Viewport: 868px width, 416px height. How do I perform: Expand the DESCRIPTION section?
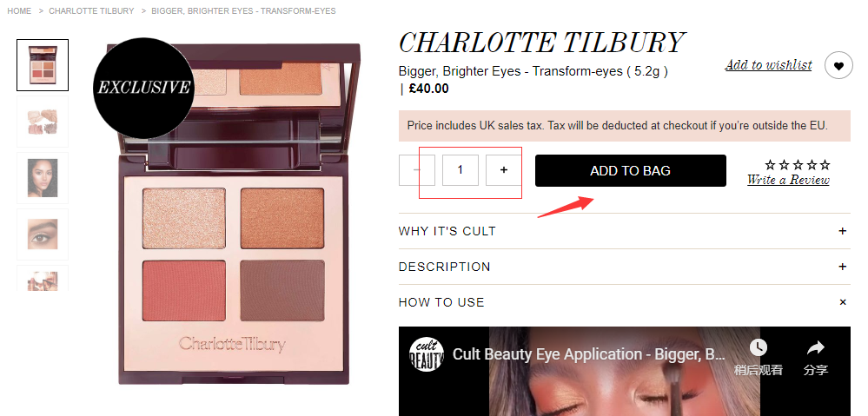coord(624,267)
